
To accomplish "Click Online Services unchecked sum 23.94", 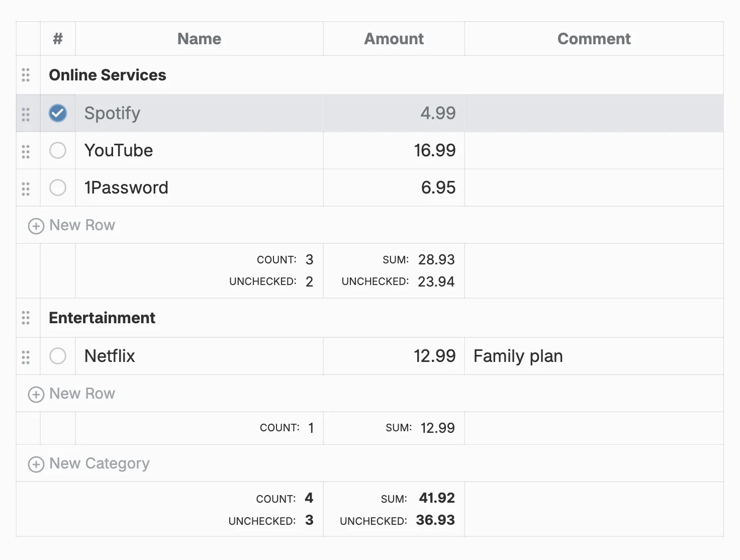I will coord(436,282).
